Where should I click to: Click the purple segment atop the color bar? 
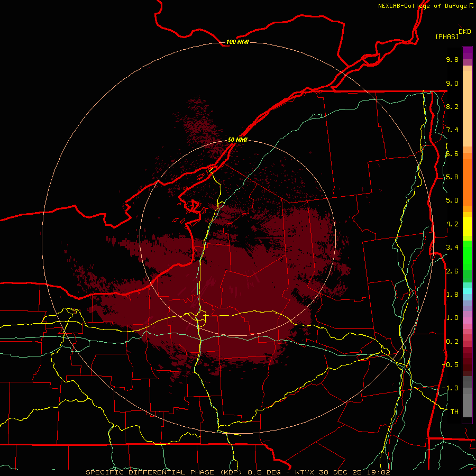467,53
